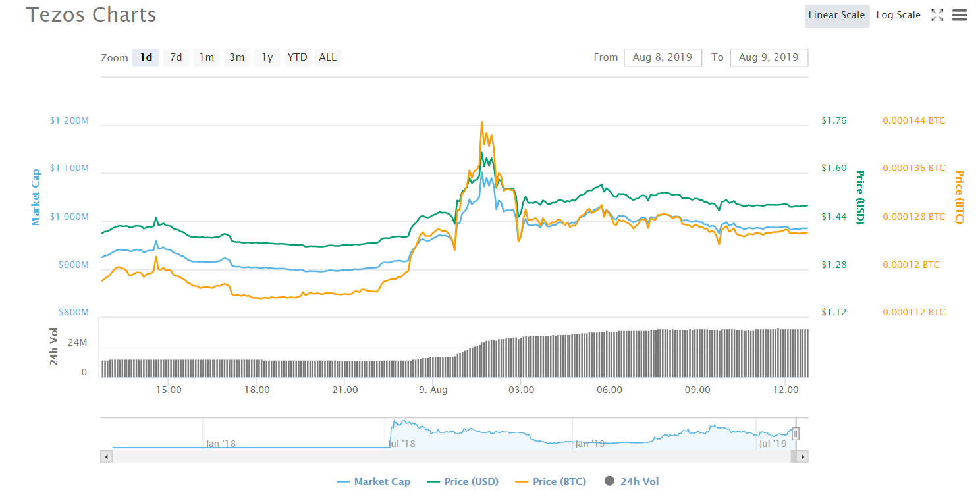Screen dimensions: 980x497
Task: Select the ALL zoom range
Action: (x=327, y=57)
